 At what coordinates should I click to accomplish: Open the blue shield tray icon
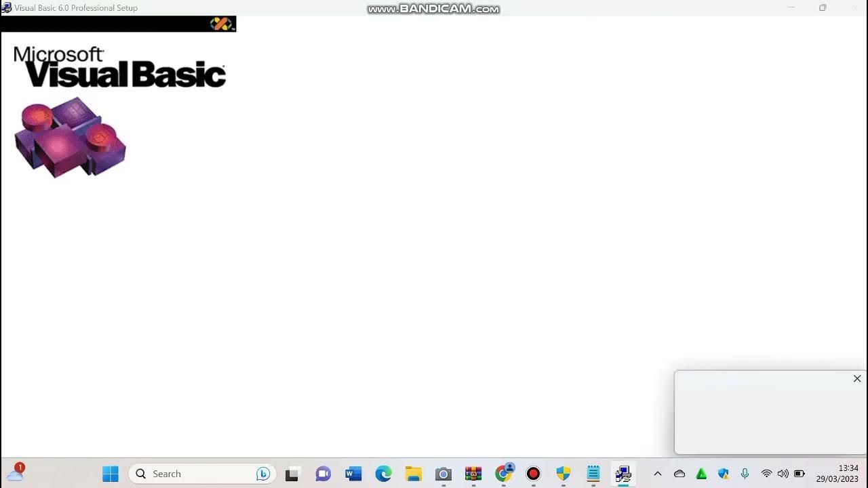point(724,474)
